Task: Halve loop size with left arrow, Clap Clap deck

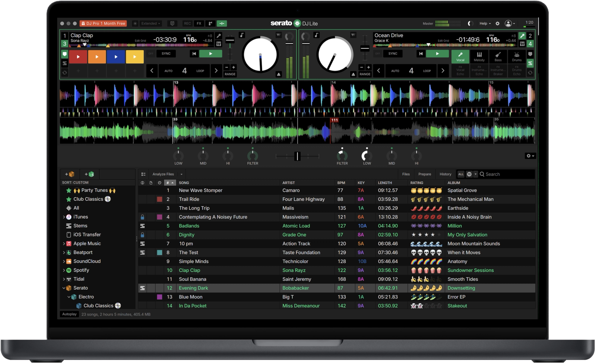Action: pos(152,71)
